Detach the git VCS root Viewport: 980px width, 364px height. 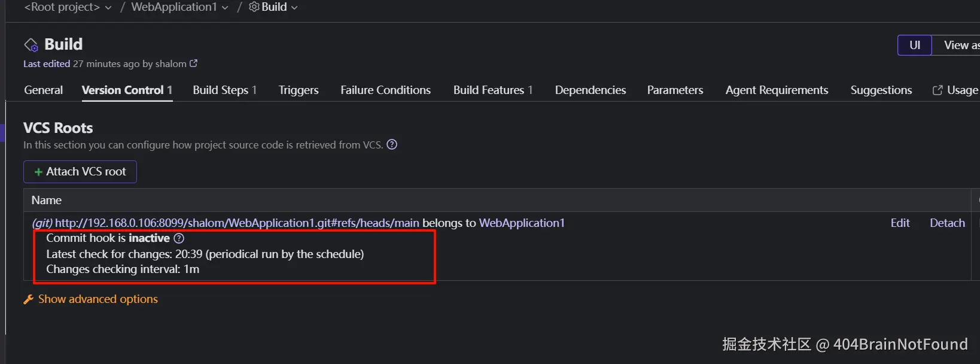tap(947, 223)
